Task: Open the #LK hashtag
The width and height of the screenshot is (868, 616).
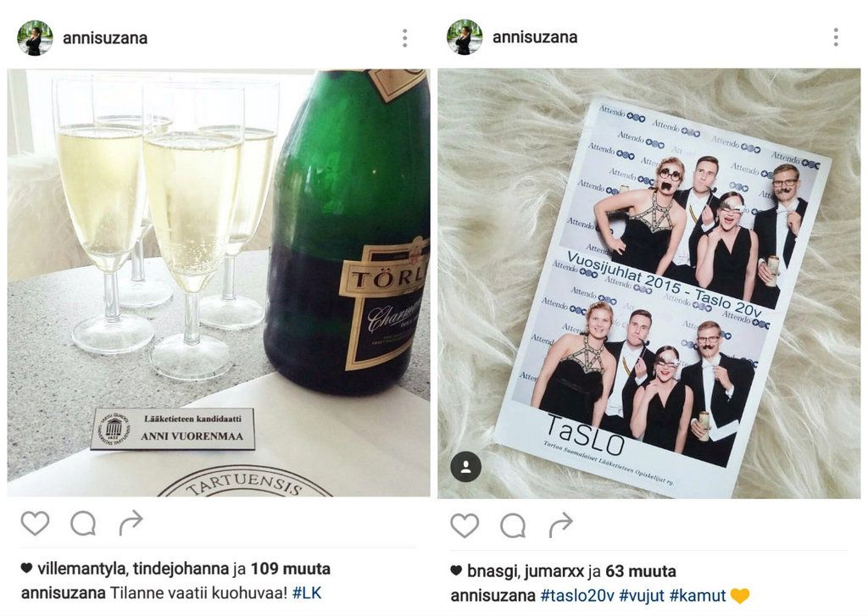Action: tap(307, 593)
